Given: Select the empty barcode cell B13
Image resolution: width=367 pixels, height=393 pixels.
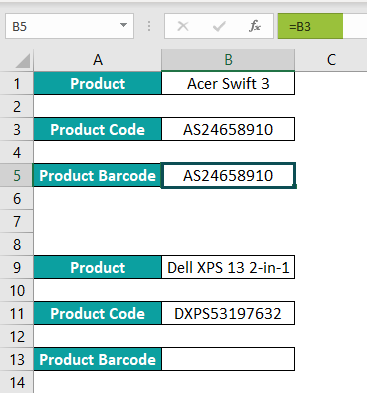Looking at the screenshot, I should [228, 359].
